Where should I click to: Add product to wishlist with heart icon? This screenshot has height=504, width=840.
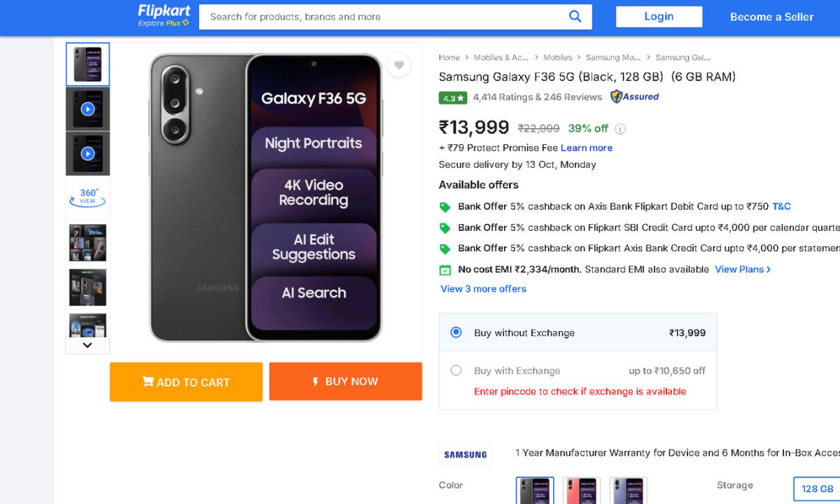(399, 65)
